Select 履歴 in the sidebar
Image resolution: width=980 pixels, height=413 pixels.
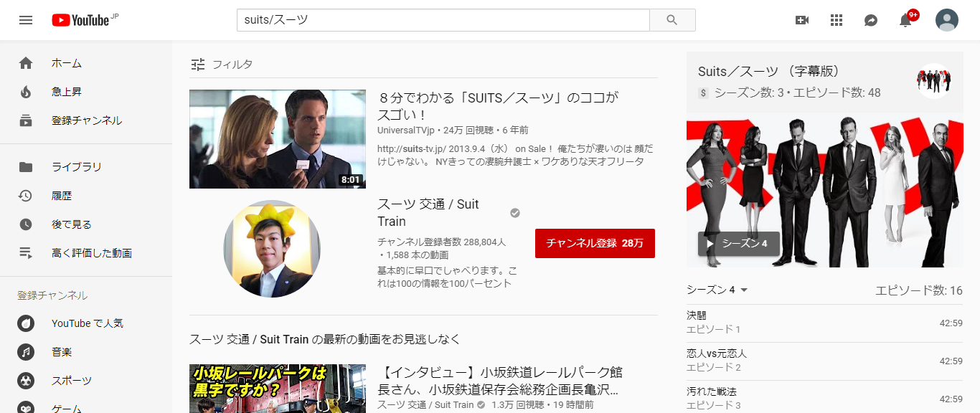click(x=62, y=196)
